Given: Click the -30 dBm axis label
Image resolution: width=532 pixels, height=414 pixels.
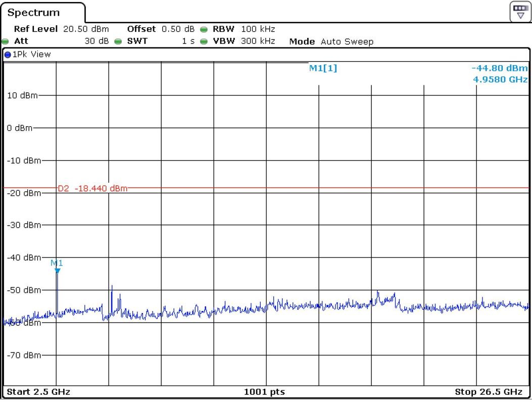Looking at the screenshot, I should tap(24, 225).
